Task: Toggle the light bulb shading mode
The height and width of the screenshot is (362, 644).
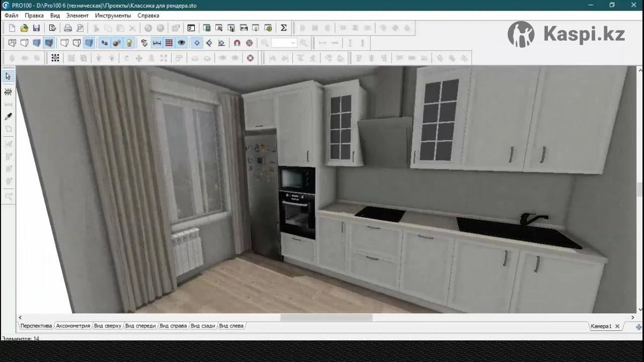Action: [129, 43]
